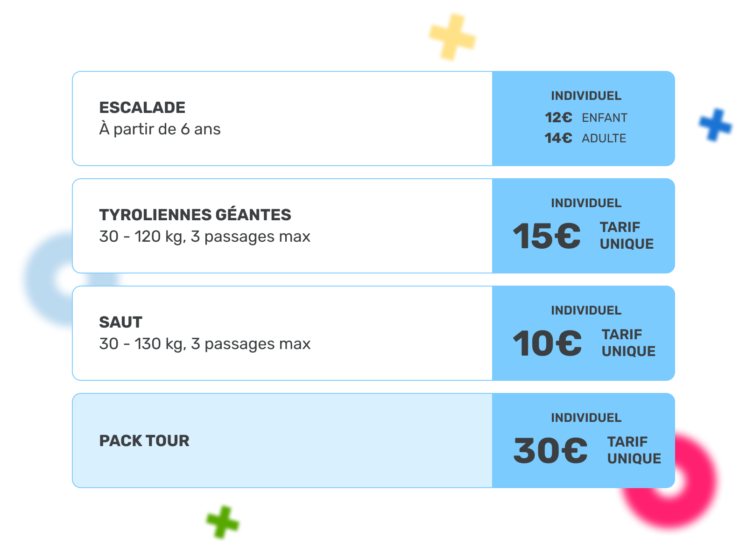This screenshot has height=560, width=747.
Task: Click INDIVIDUEL label in Escalade card
Action: 586,96
